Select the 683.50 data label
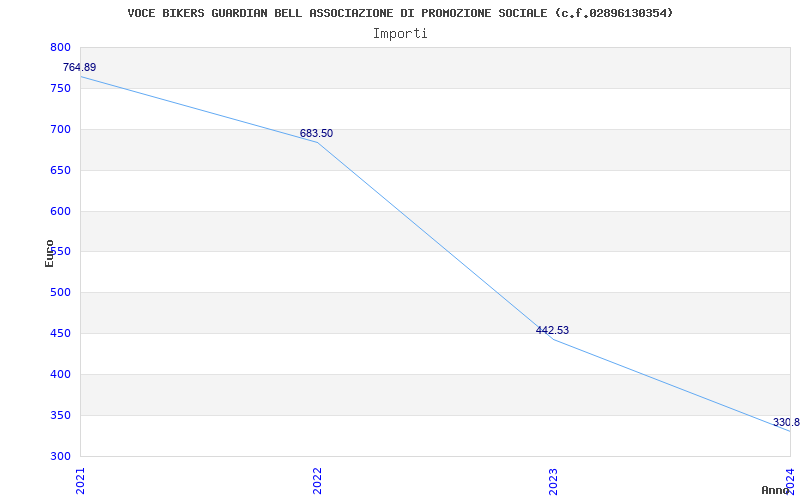Viewport: 800px width, 500px height. 316,133
